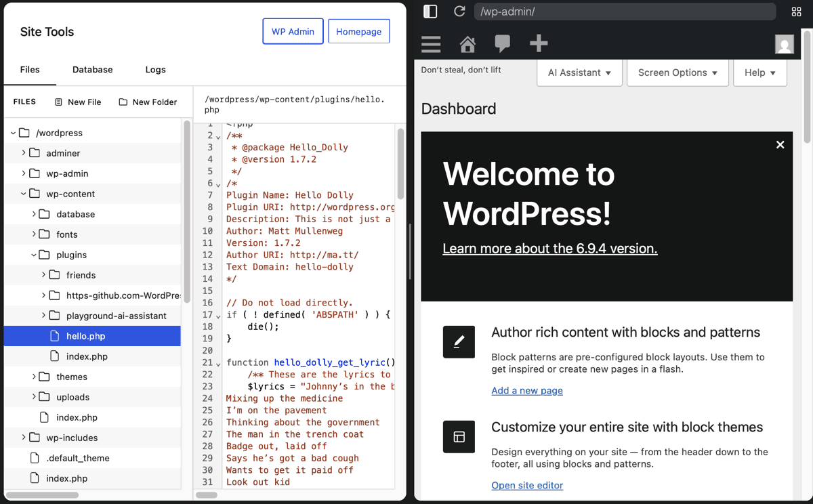Click the pencil icon next to block patterns
The width and height of the screenshot is (813, 504).
tap(459, 342)
